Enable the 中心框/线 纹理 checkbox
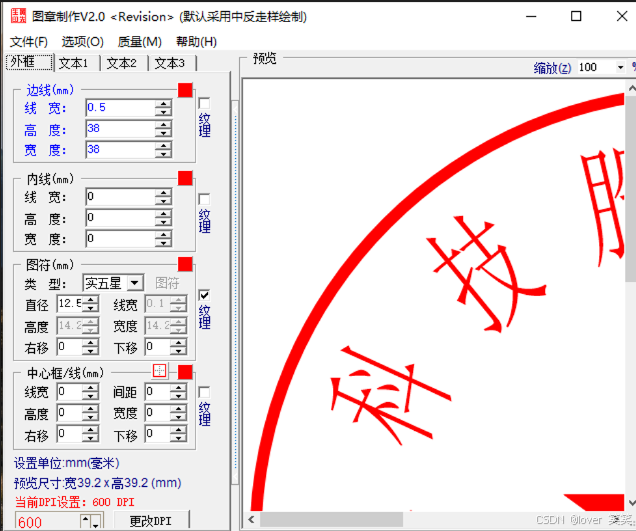636x531 pixels. click(x=204, y=392)
